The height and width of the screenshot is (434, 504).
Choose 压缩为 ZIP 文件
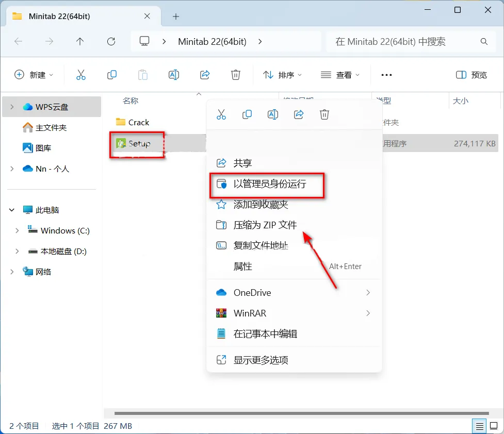294,225
